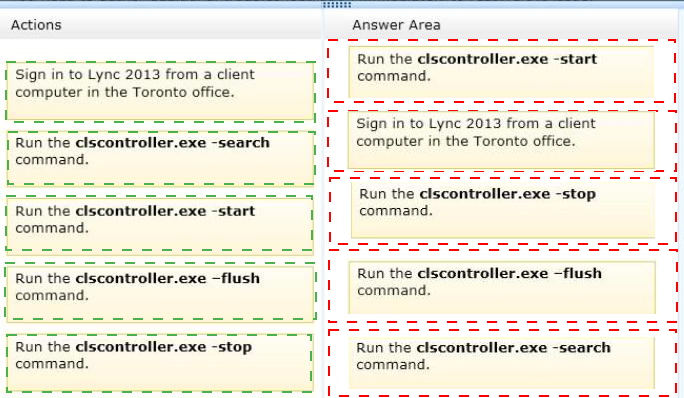The width and height of the screenshot is (684, 398).
Task: Click clscontroller.exe -start card in Answer Area
Action: coord(501,72)
